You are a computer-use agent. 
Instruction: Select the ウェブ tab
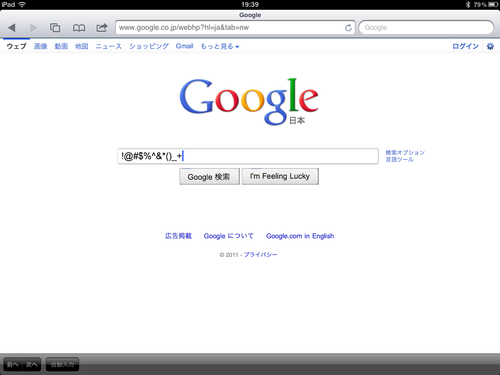coord(16,46)
